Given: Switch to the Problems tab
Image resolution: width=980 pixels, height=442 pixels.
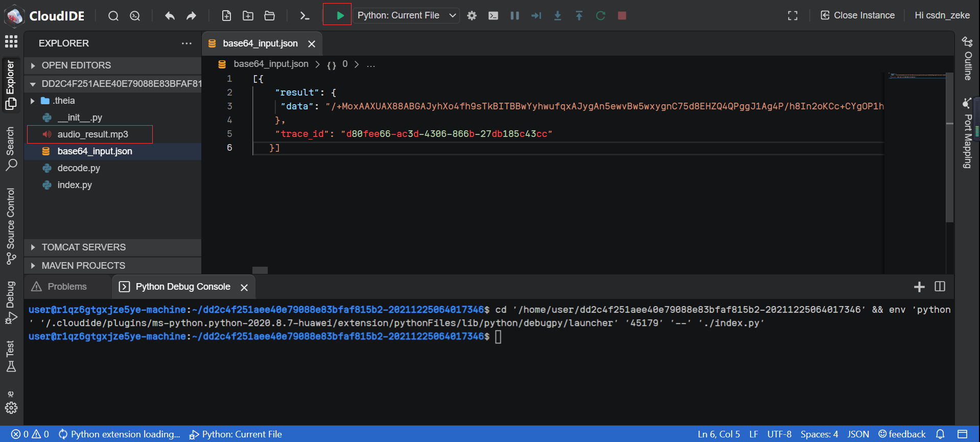Looking at the screenshot, I should tap(66, 287).
